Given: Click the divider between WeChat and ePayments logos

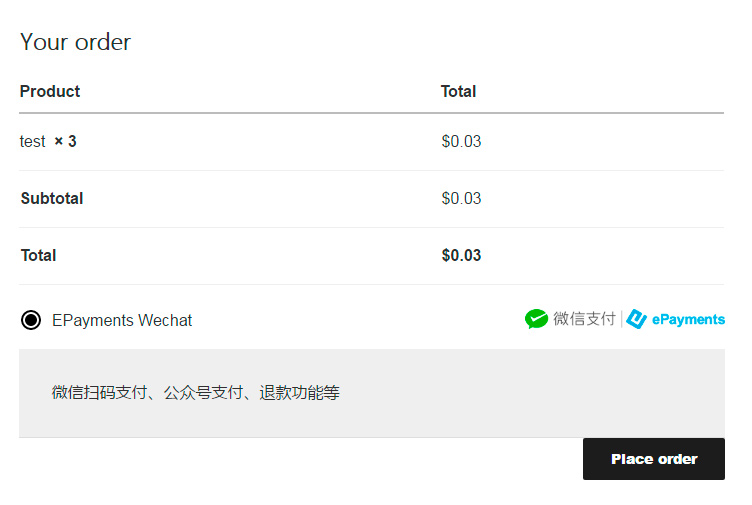Looking at the screenshot, I should pos(622,319).
